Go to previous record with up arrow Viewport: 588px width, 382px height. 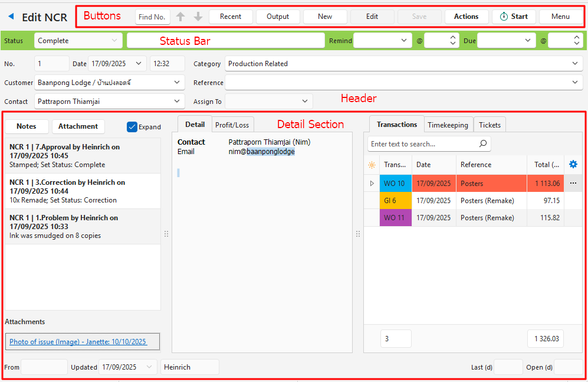coord(180,17)
